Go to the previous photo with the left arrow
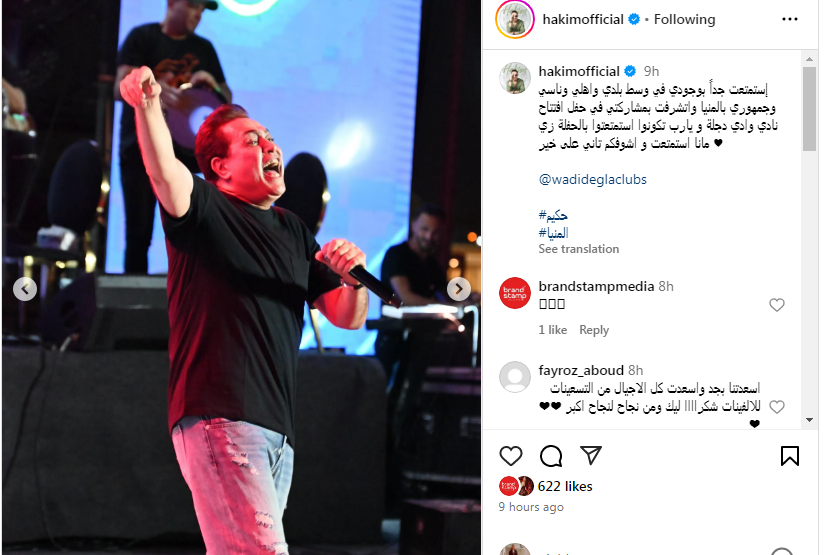 click(25, 289)
